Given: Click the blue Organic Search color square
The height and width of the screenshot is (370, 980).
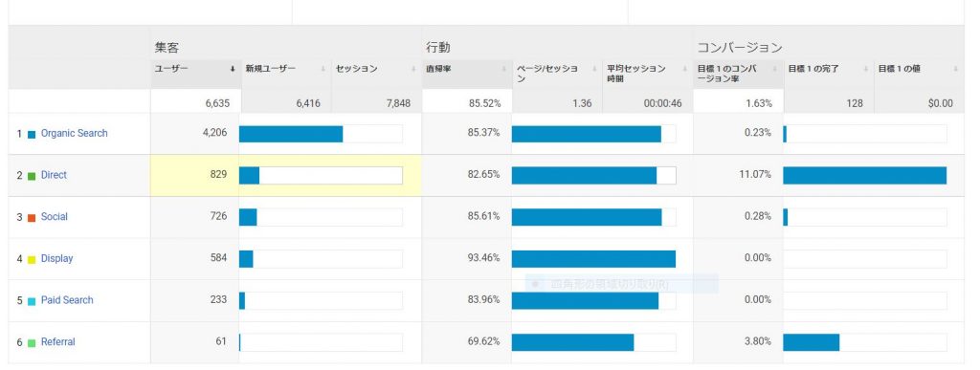Looking at the screenshot, I should [x=32, y=134].
